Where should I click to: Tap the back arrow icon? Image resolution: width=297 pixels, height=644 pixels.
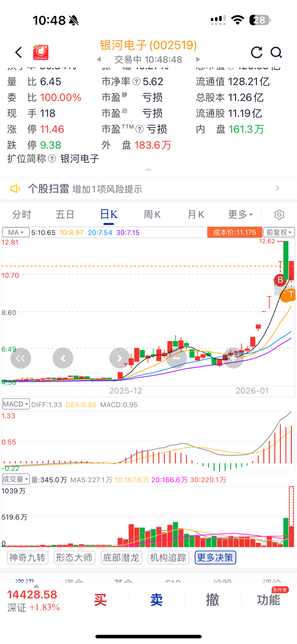point(19,52)
